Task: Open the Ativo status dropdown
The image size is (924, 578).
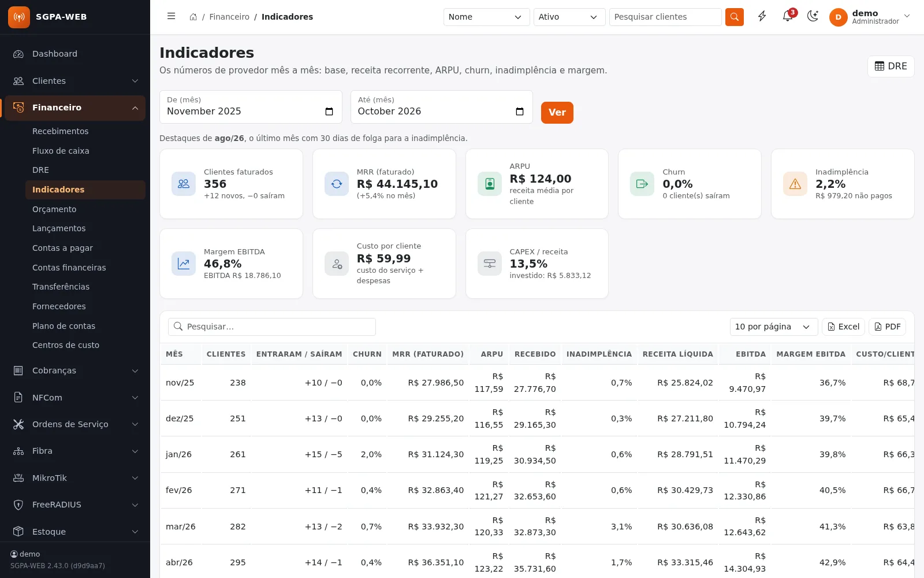Action: pos(569,17)
